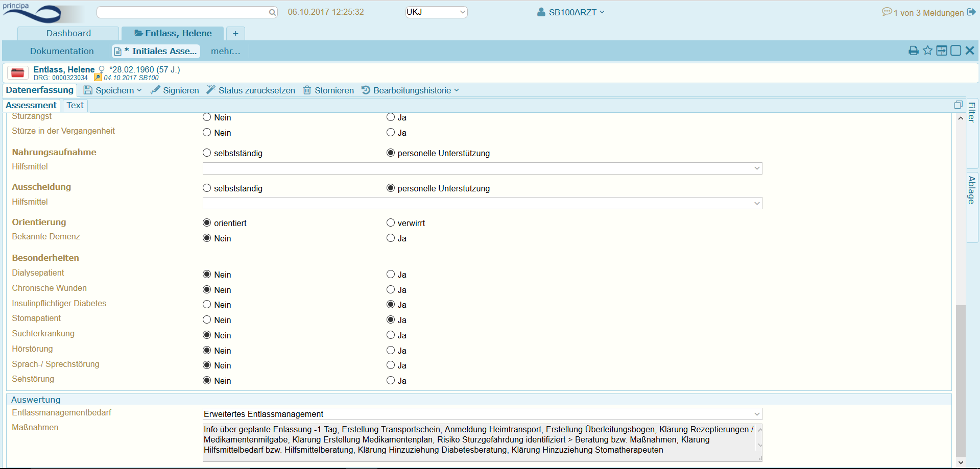
Task: Click the Speichern floppy disk icon
Action: [88, 90]
